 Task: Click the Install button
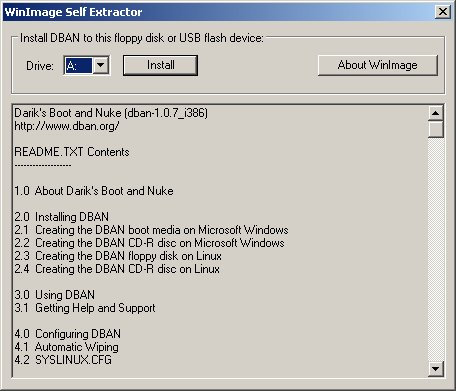pos(160,65)
